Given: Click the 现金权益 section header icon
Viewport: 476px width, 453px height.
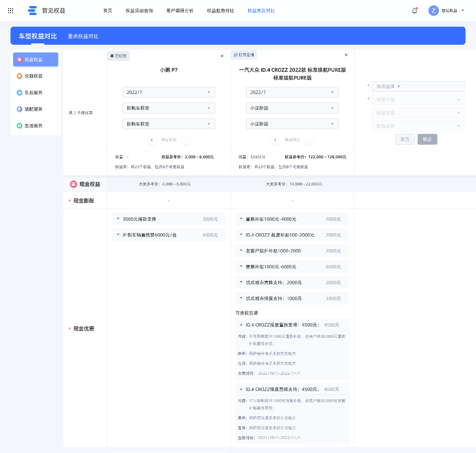Looking at the screenshot, I should (x=73, y=184).
